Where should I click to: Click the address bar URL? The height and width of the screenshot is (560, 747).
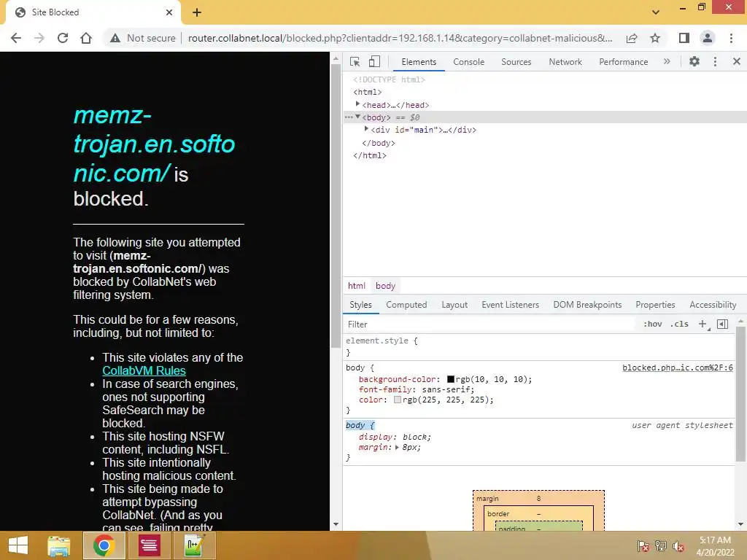(400, 38)
